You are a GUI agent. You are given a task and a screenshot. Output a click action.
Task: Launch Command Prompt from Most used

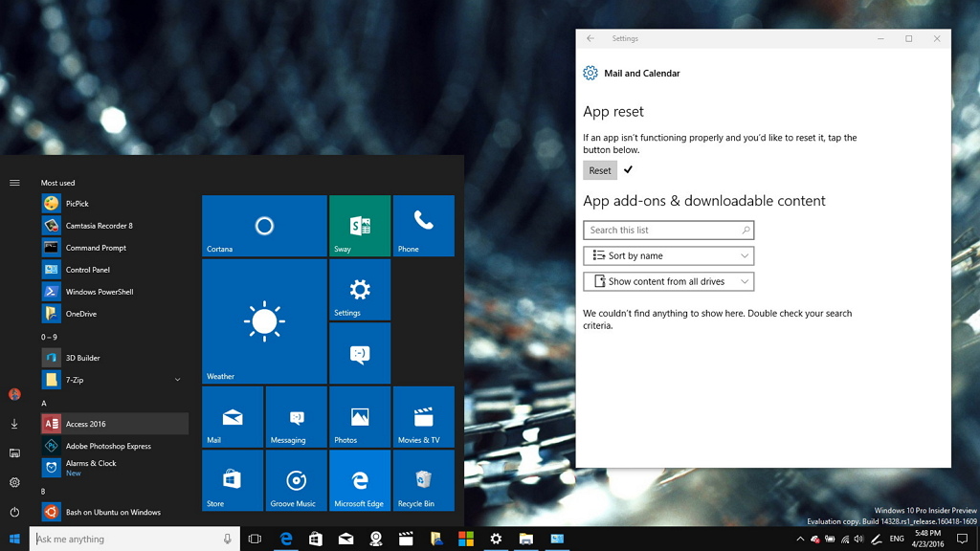[x=115, y=248]
